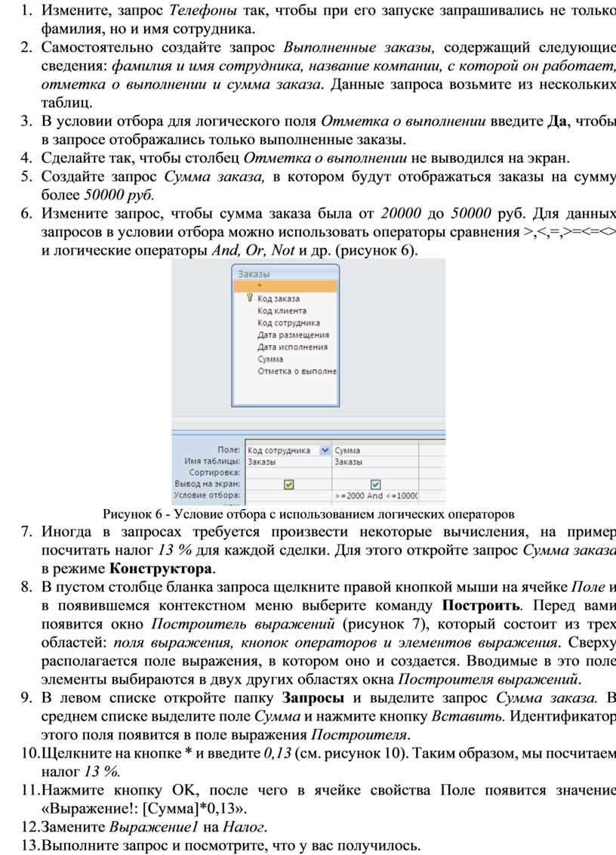Select Сумма in the Заказы field list
616x855 pixels.
[270, 360]
